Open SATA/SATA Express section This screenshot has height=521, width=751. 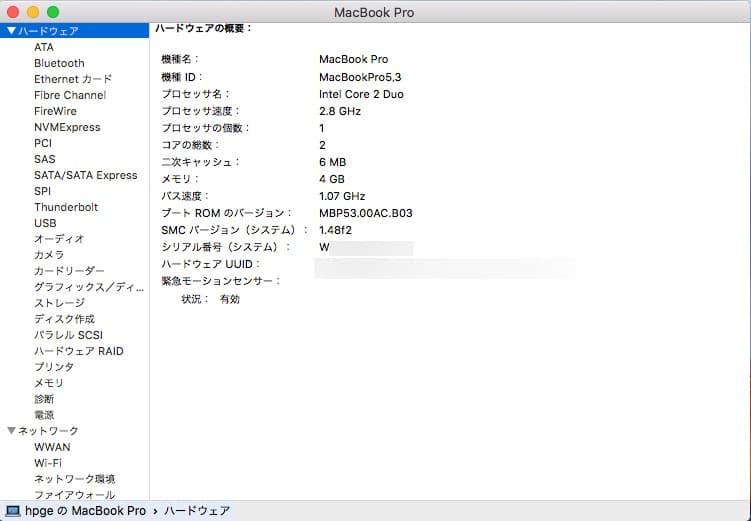coord(86,175)
